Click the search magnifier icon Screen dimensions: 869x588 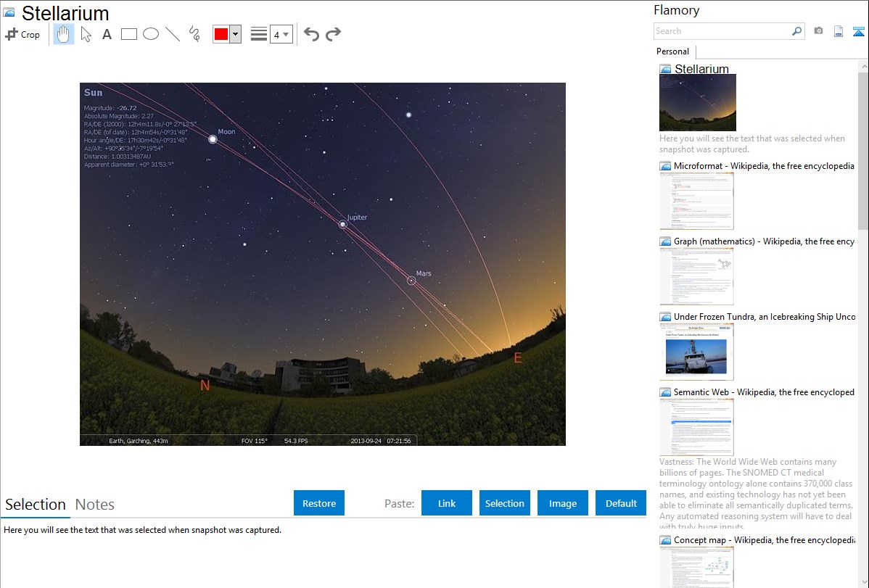[x=797, y=31]
